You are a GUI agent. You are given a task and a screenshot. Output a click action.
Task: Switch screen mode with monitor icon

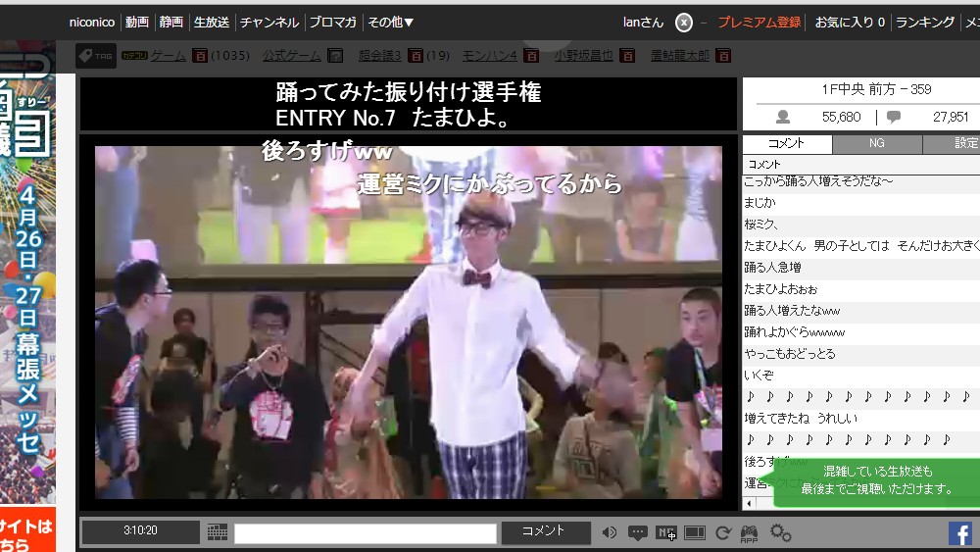(695, 532)
